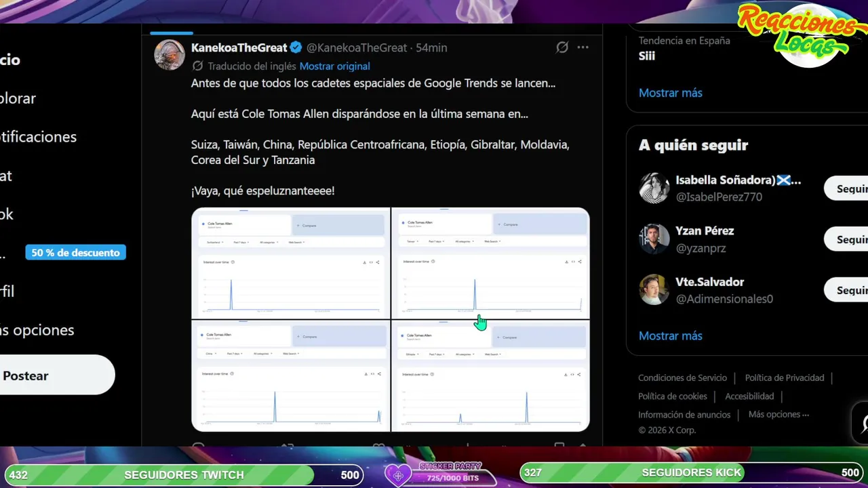Screen dimensions: 868x488
Task: Open the Más opciones sidebar item
Action: tap(37, 330)
